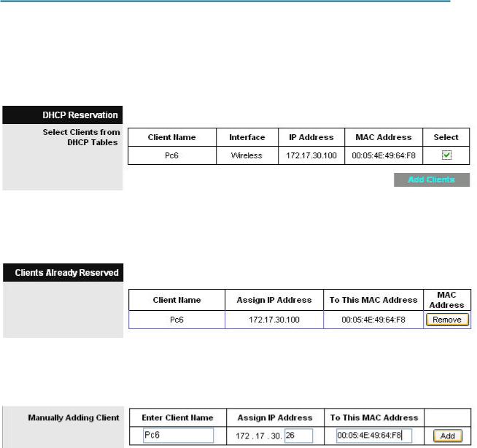Select reserved MAC 00:05:4E:49:64:F8 cell
Screen dimensions: 477x448
pos(373,320)
